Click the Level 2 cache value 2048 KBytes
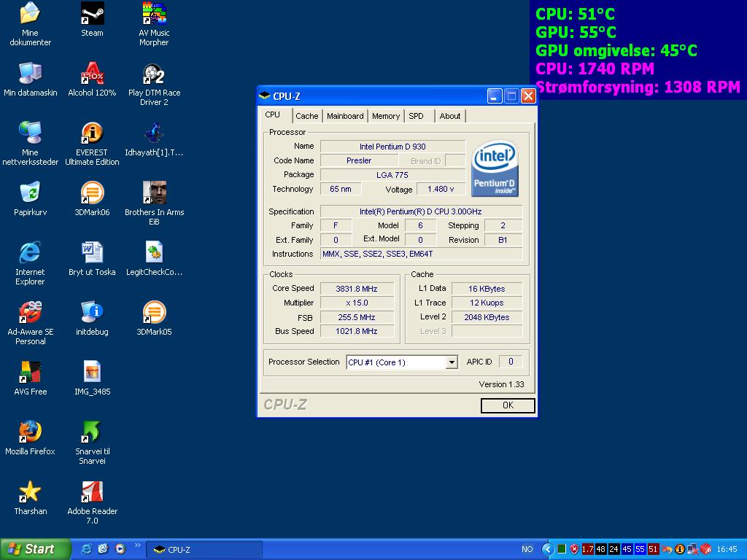 487,317
